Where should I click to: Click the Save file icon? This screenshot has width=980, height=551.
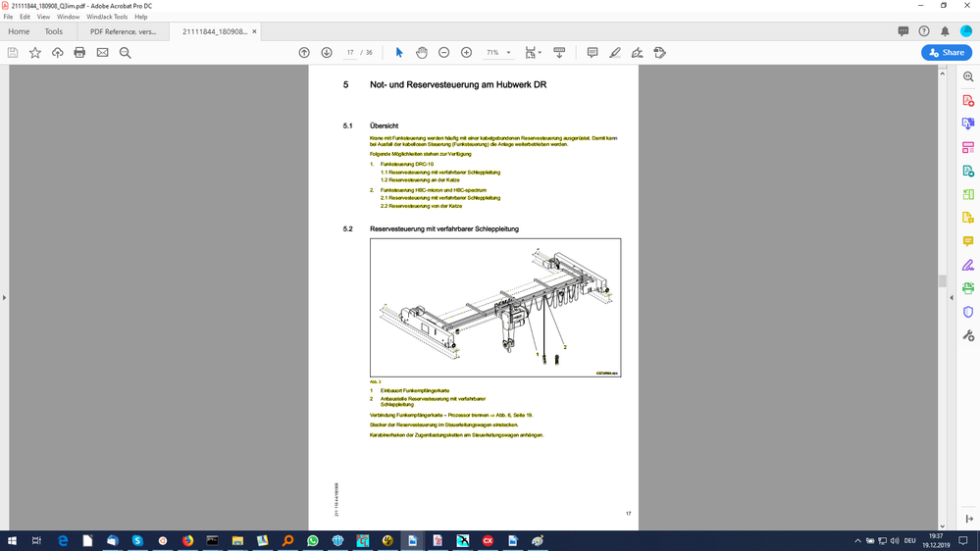tap(13, 53)
